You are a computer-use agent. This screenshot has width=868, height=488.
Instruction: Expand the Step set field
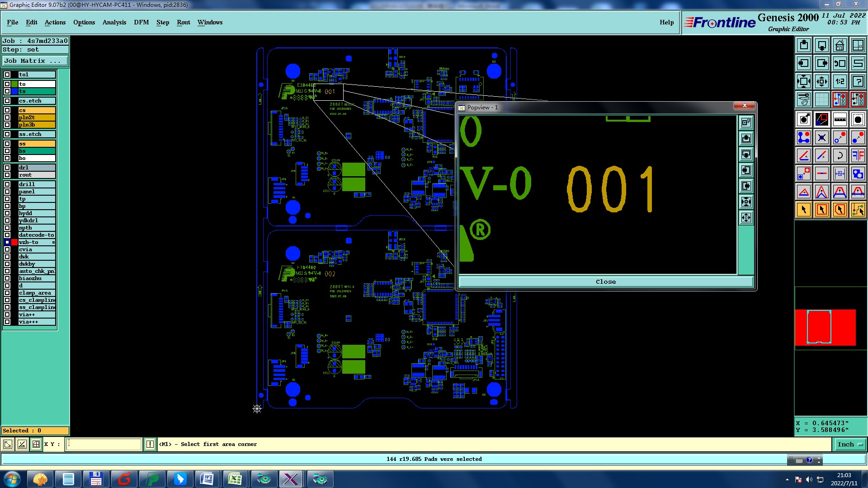click(35, 50)
